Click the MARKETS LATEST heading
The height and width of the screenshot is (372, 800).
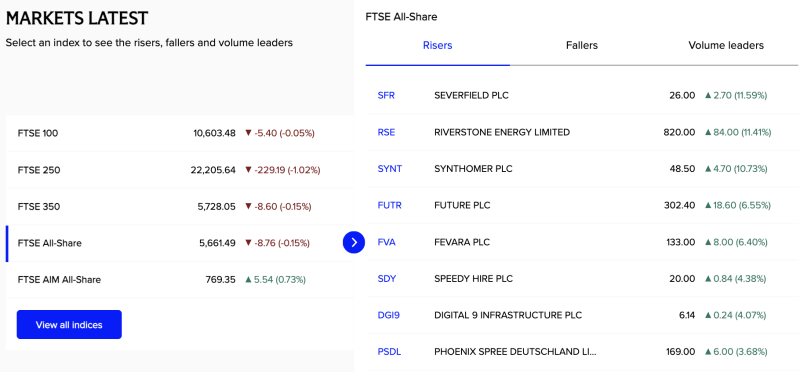pyautogui.click(x=77, y=18)
